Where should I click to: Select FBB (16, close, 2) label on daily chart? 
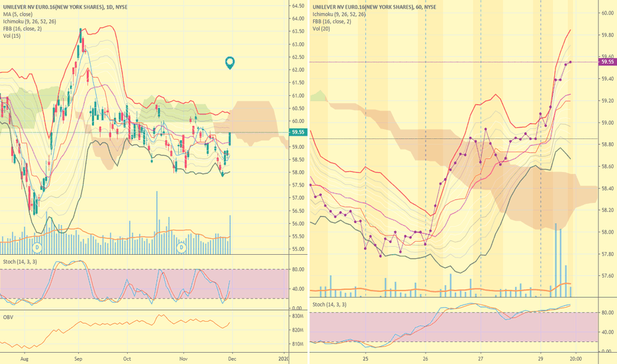tap(22, 28)
